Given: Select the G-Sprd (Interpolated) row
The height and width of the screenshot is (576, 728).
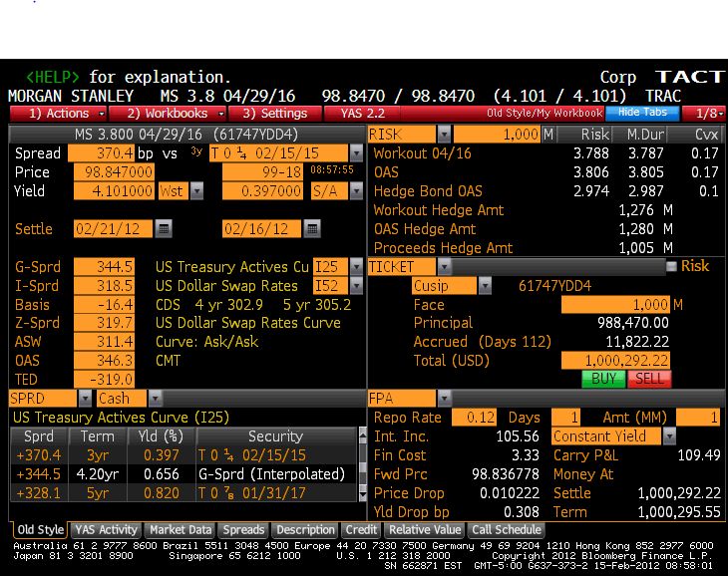Looking at the screenshot, I should pyautogui.click(x=183, y=474).
